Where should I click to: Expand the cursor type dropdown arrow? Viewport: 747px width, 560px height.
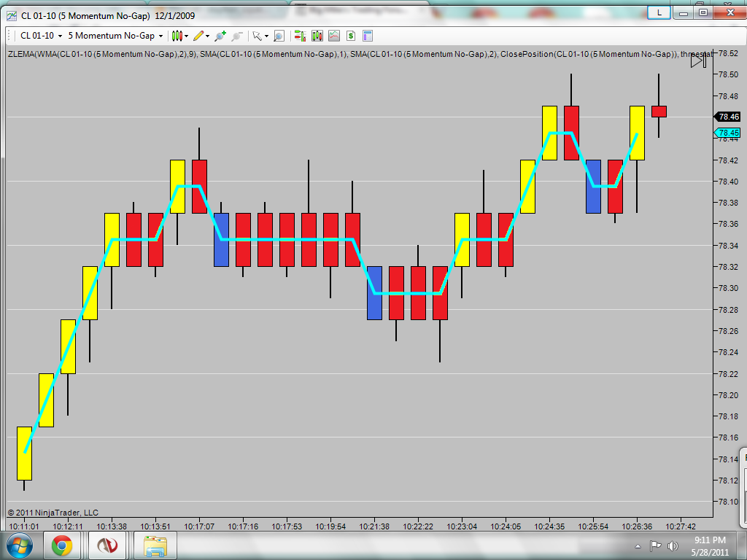(x=266, y=36)
